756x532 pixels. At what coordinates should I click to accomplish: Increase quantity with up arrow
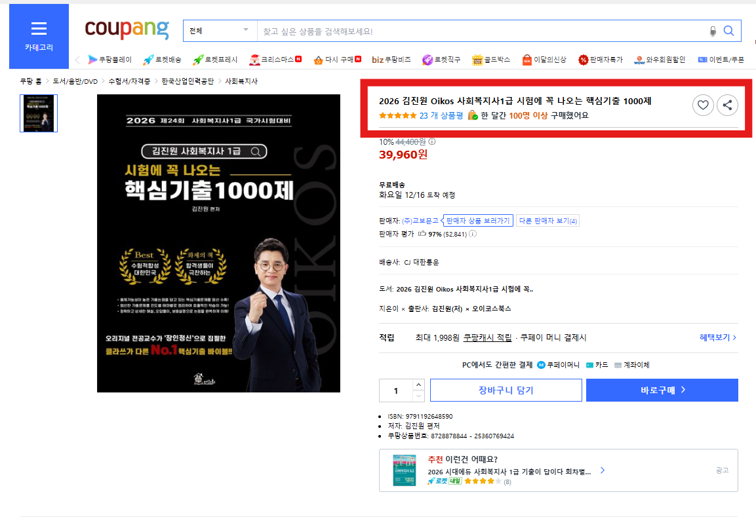418,385
